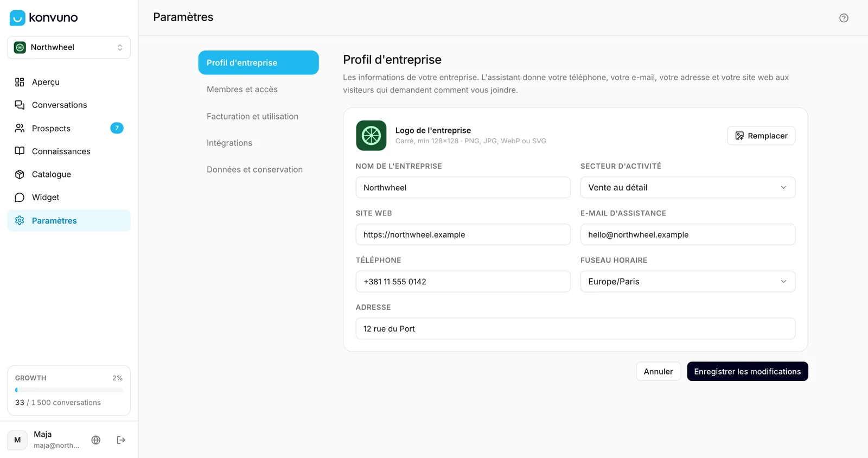
Task: Open Données et conservation tab
Action: 258,169
